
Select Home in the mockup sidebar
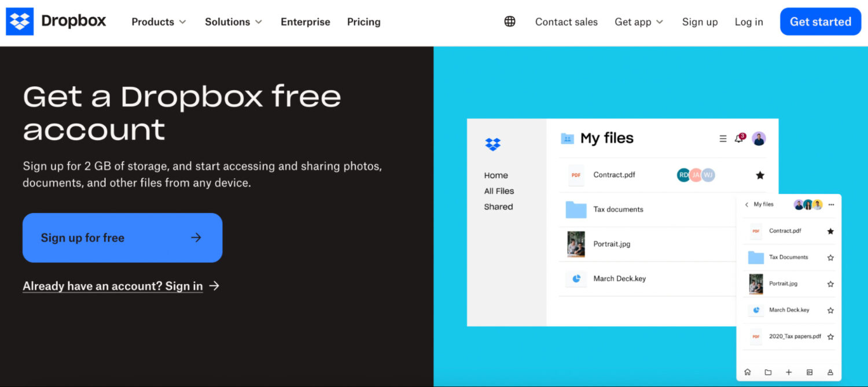[x=496, y=175]
